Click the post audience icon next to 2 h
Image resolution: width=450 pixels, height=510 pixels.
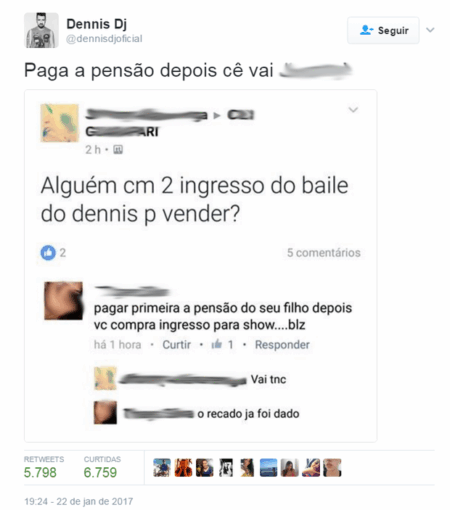(118, 150)
